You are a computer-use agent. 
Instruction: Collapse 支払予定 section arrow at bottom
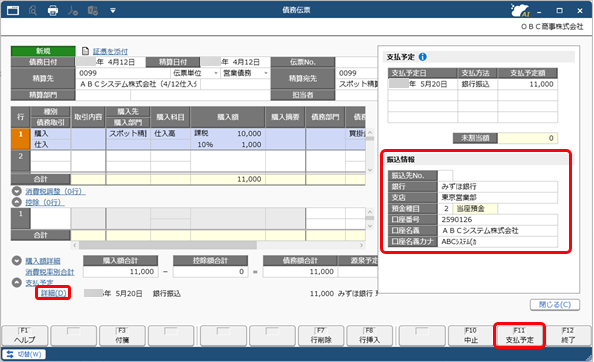click(x=17, y=282)
